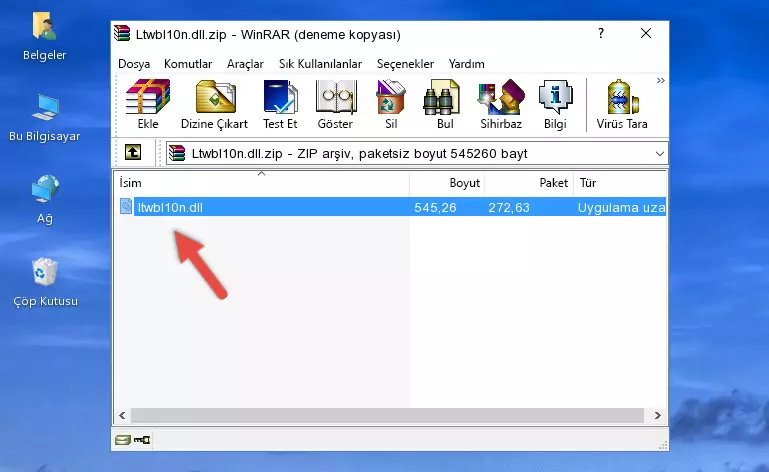The height and width of the screenshot is (472, 769).
Task: Click the horizontal scrollbar right arrow
Action: point(658,416)
